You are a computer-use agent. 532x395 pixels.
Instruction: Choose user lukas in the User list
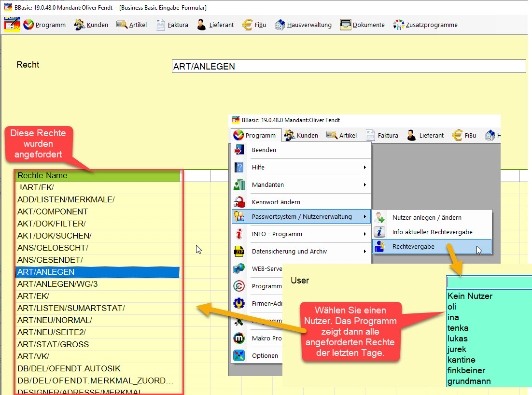click(489, 339)
